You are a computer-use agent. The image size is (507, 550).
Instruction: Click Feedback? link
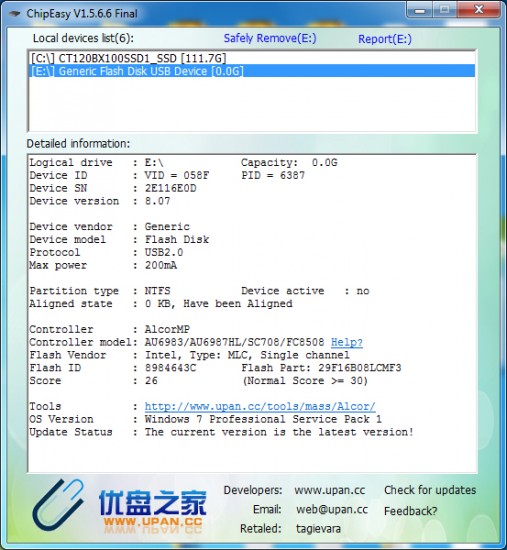click(410, 511)
